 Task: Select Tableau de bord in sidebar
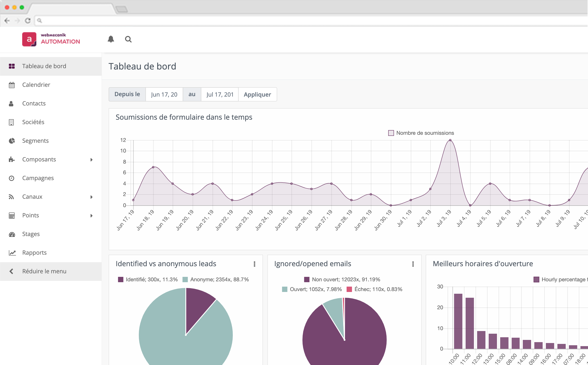pyautogui.click(x=44, y=66)
